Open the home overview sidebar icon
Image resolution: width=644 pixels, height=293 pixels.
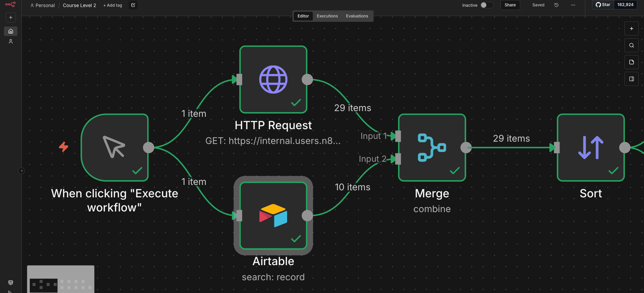click(x=11, y=31)
